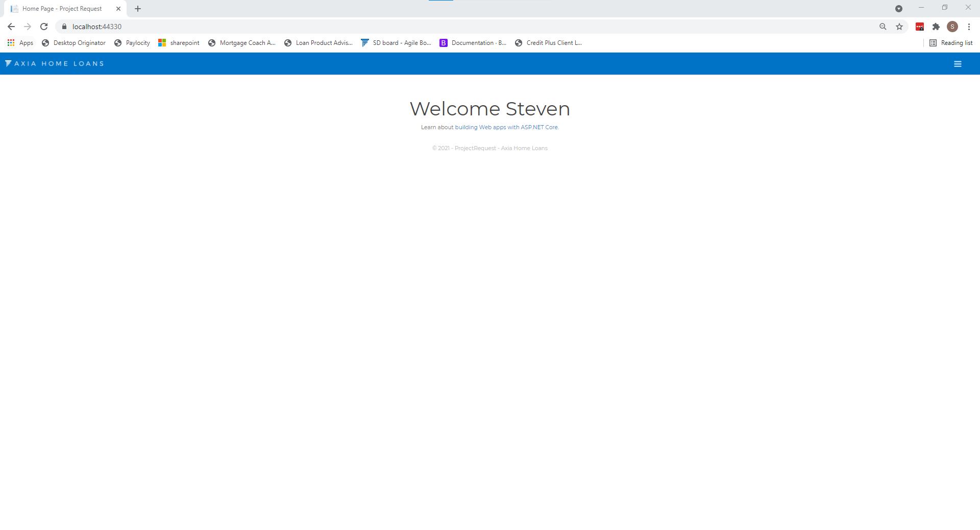980x530 pixels.
Task: Open the Loan Product Advisor bookmark
Action: [x=318, y=43]
